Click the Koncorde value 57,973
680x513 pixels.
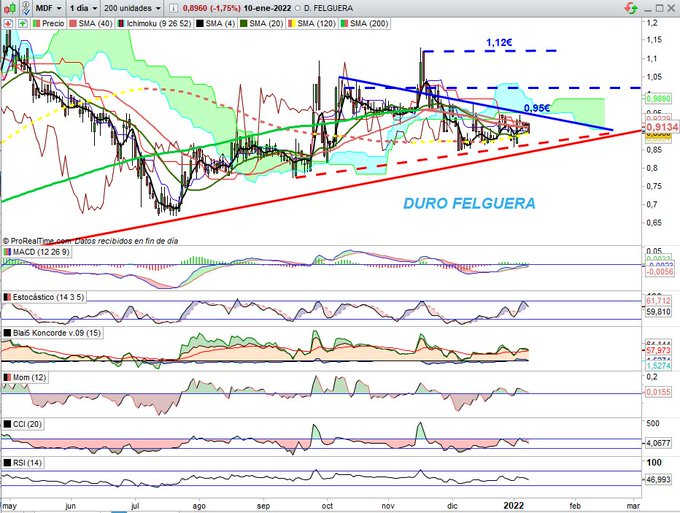coord(658,350)
